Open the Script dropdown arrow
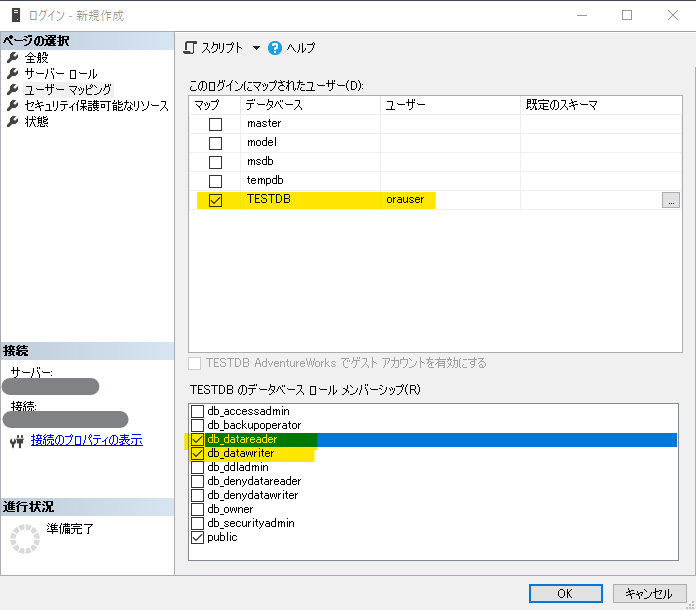The image size is (696, 610). (255, 48)
